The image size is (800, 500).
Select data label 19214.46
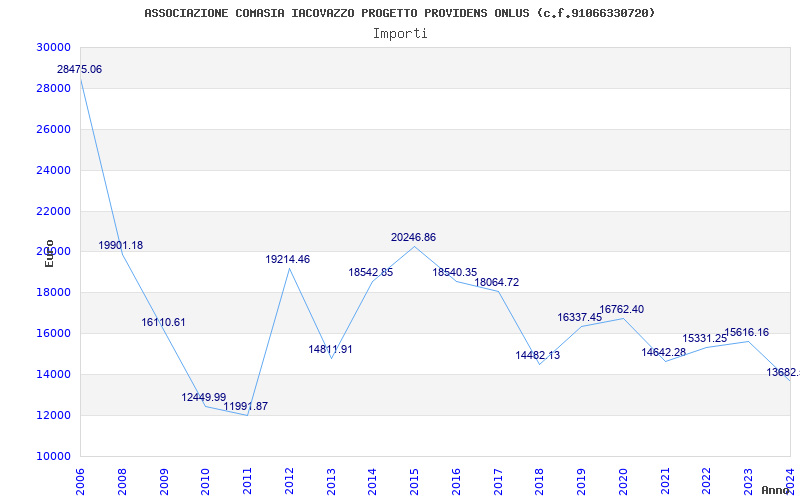(x=287, y=260)
